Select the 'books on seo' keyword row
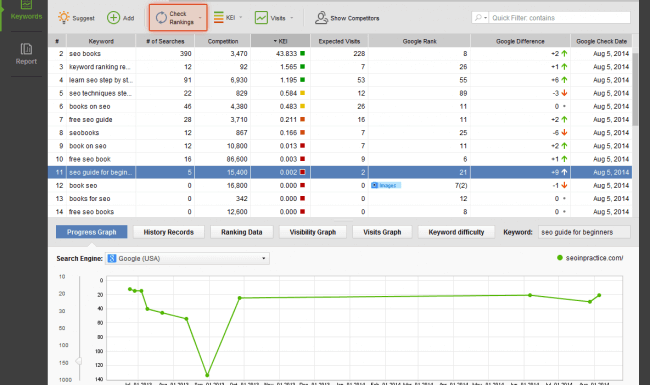650x385 pixels. point(340,107)
